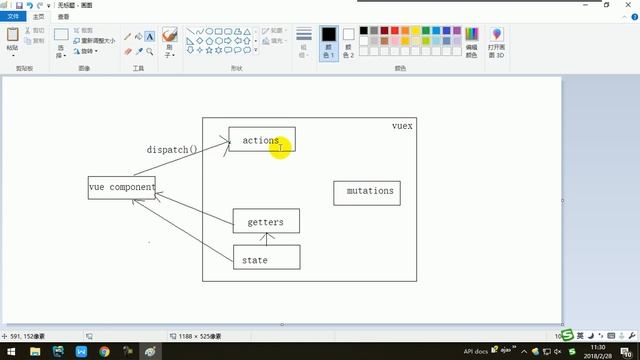Pick the purple color swatch
This screenshot has width=640, height=360.
(x=457, y=31)
